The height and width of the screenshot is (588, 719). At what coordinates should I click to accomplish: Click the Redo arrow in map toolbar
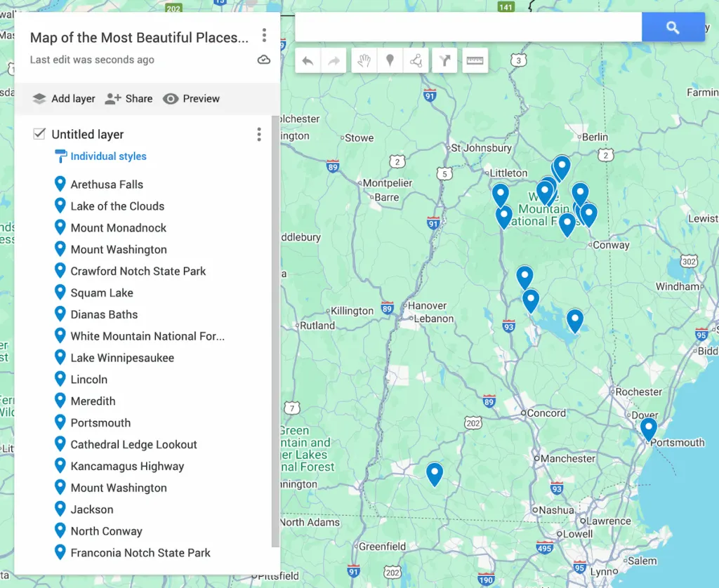click(334, 60)
